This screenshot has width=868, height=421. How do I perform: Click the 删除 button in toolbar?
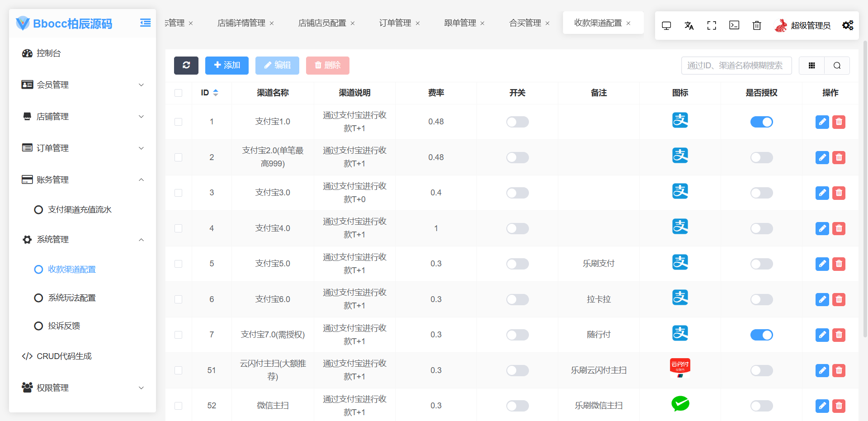tap(328, 66)
